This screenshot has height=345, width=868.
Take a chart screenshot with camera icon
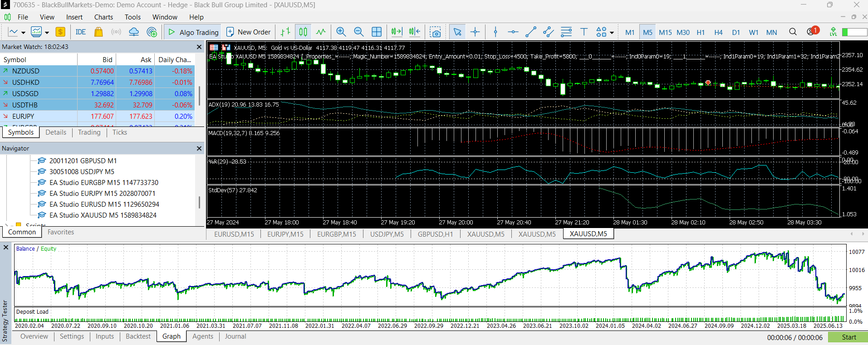pos(435,32)
